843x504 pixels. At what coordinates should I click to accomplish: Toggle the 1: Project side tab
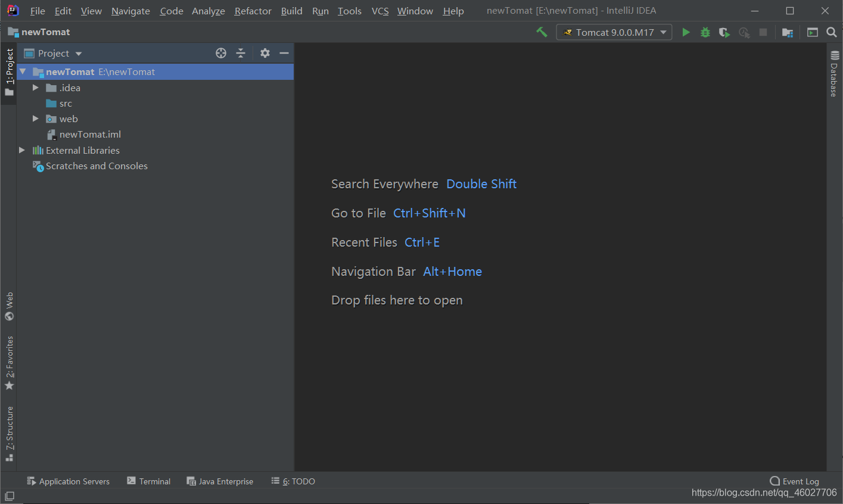9,72
